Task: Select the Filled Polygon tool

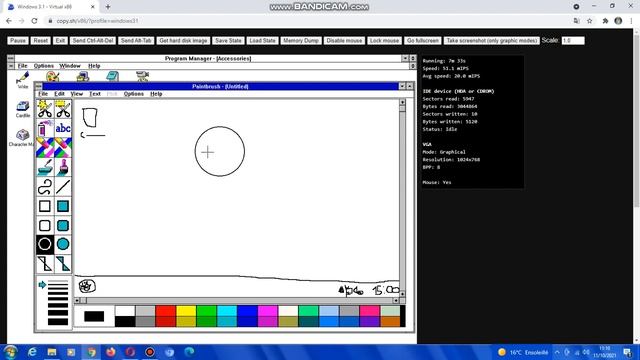Action: click(63, 264)
